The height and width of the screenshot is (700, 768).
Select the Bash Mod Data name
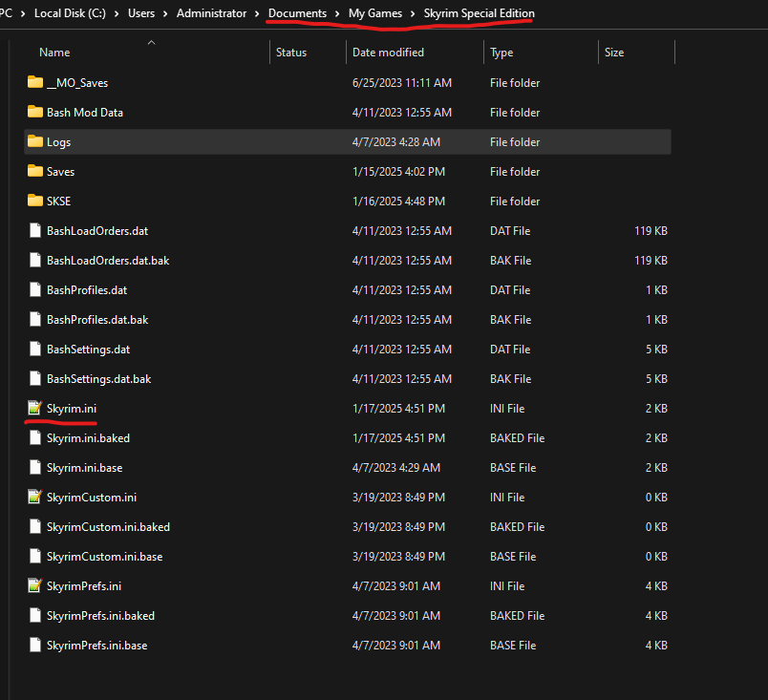click(x=85, y=112)
